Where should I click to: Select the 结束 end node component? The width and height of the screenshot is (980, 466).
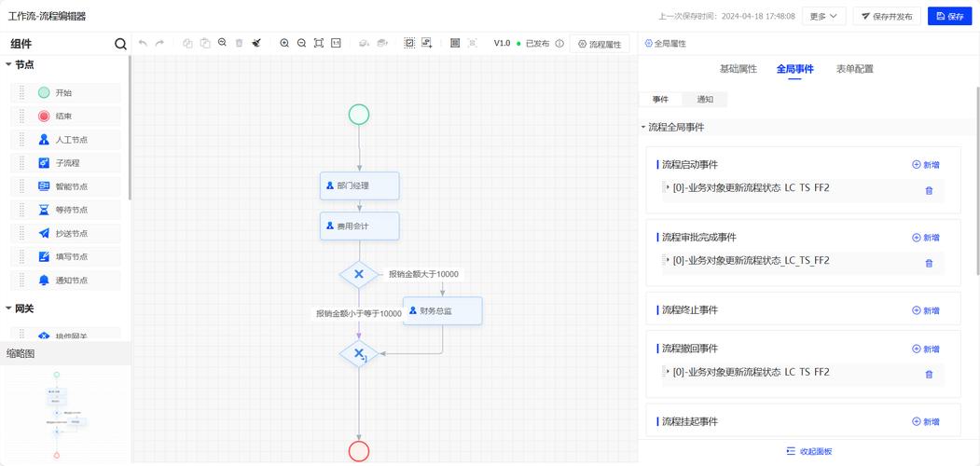(65, 116)
